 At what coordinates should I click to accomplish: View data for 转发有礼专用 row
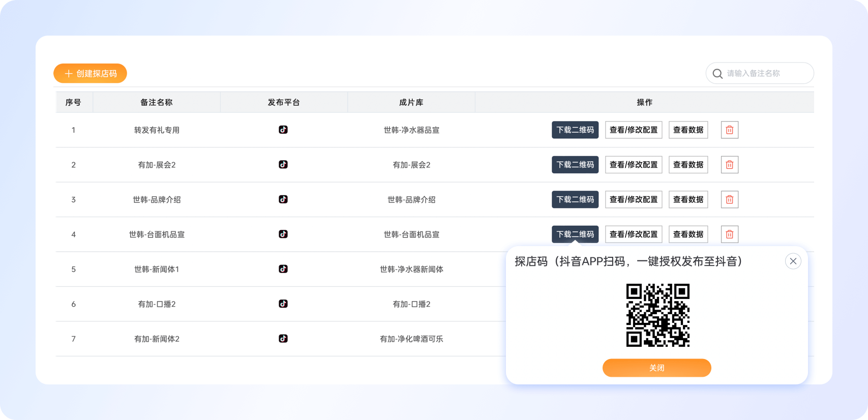coord(688,130)
